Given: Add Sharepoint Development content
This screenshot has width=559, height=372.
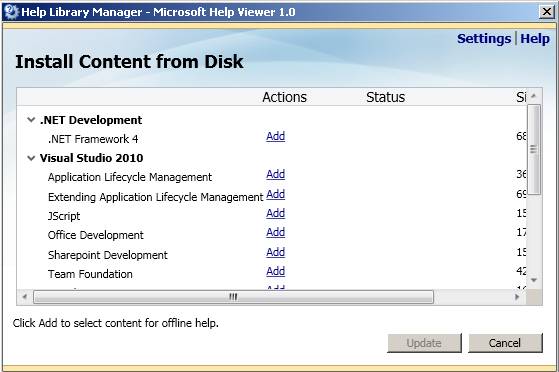Looking at the screenshot, I should pyautogui.click(x=276, y=252).
